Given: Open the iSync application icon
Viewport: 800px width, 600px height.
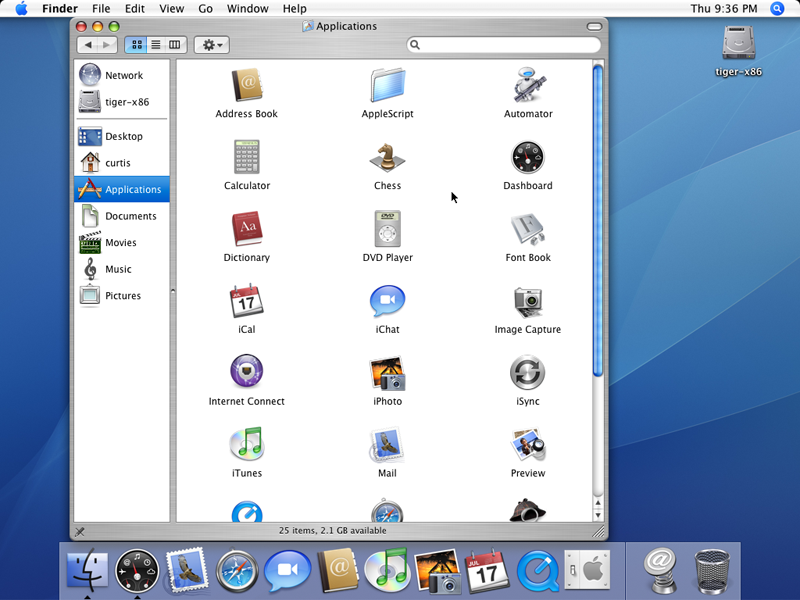Looking at the screenshot, I should click(528, 373).
